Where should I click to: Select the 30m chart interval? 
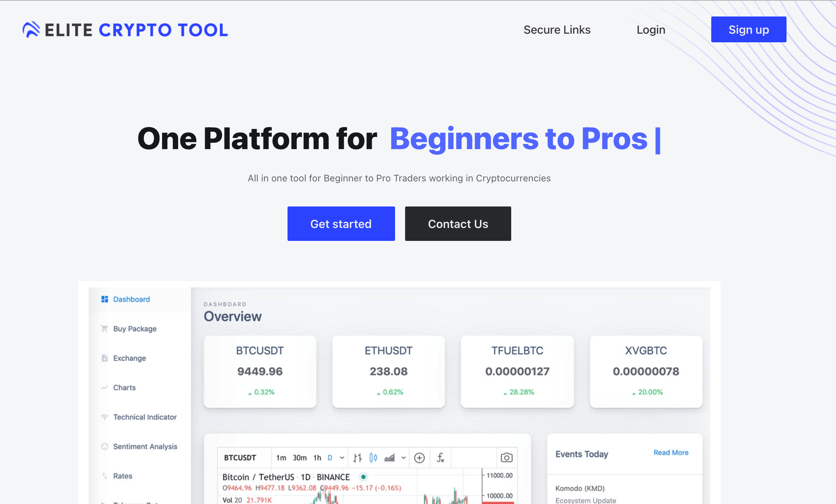pyautogui.click(x=300, y=458)
